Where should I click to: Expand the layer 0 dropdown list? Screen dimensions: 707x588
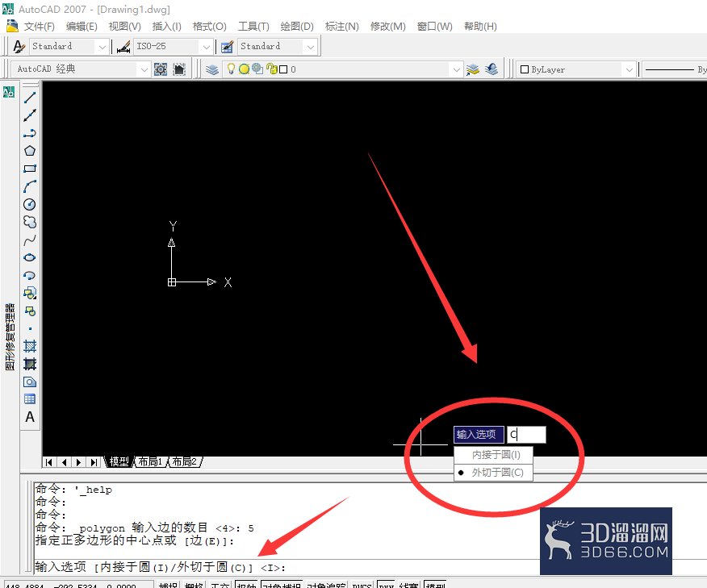tap(456, 69)
